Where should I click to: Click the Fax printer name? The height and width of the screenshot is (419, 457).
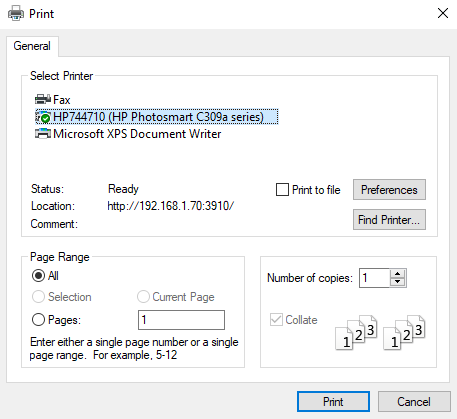pyautogui.click(x=62, y=100)
